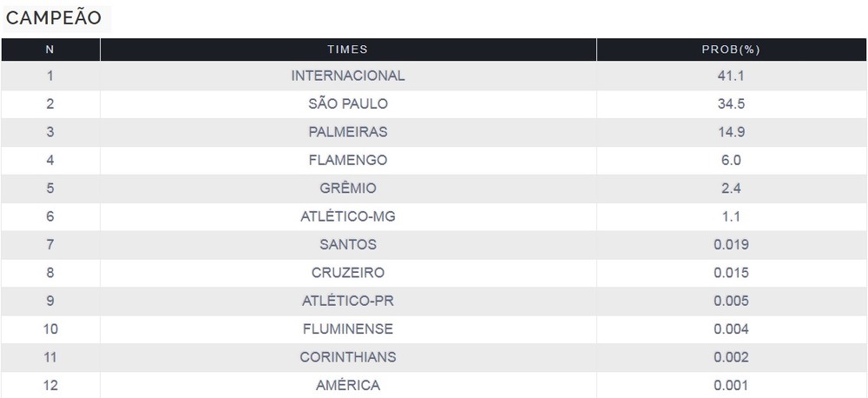
Task: Select the INTERNACIONAL team name
Action: tap(348, 76)
